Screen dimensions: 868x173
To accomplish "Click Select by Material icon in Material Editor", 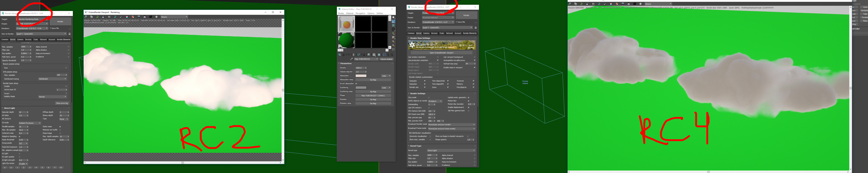I will (x=393, y=46).
